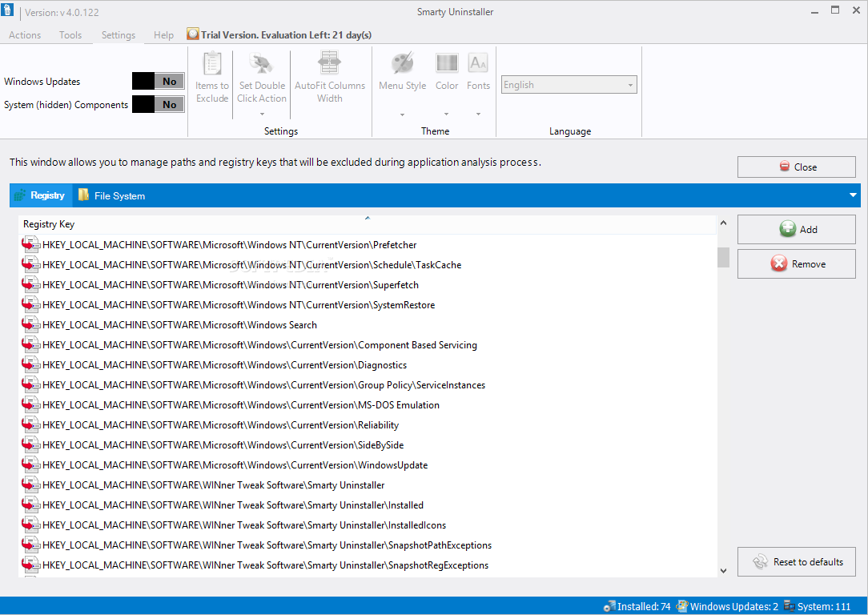Click the registry icon of the Schedule\TaskCache key

pyautogui.click(x=31, y=264)
